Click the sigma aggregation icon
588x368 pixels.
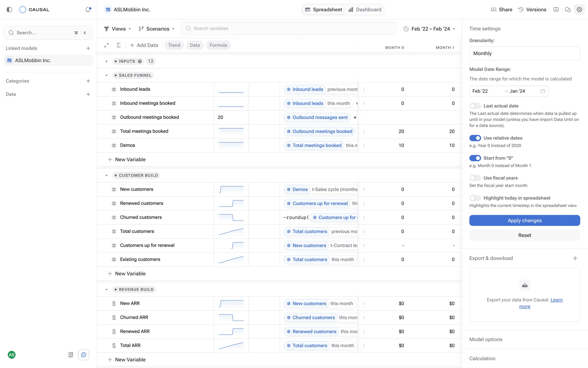click(119, 45)
